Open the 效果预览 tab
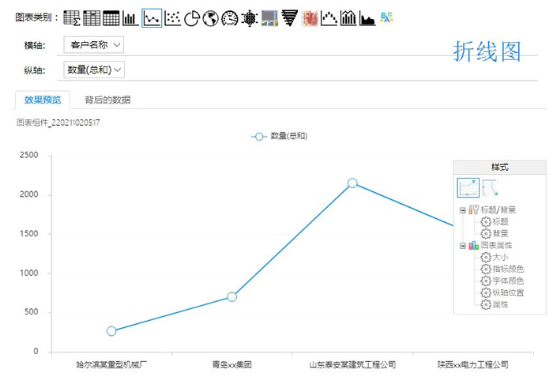Screen dimensions: 553x392 [x=43, y=100]
